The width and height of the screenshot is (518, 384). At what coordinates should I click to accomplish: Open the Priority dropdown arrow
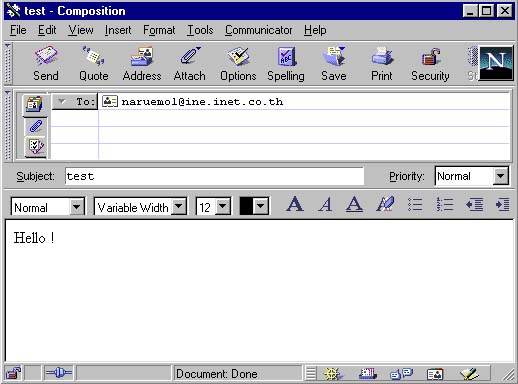(500, 176)
